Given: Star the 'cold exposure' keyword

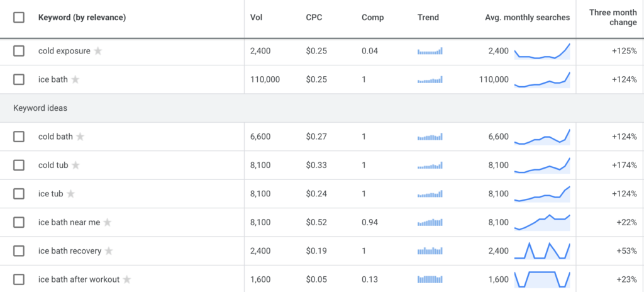Looking at the screenshot, I should [x=97, y=51].
